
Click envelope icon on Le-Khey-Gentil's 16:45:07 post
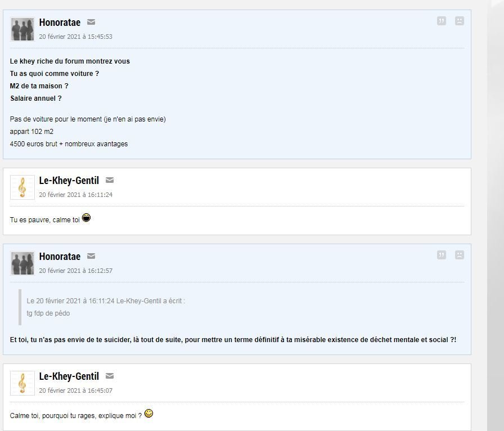click(x=110, y=376)
